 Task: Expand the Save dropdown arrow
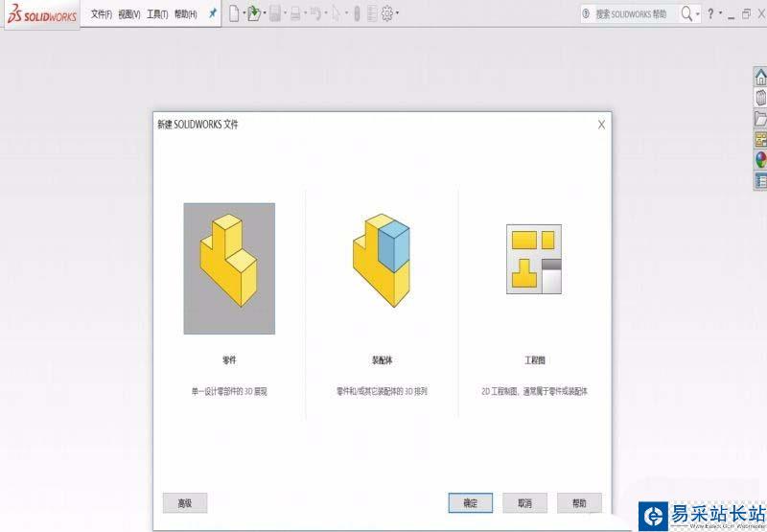pyautogui.click(x=285, y=13)
